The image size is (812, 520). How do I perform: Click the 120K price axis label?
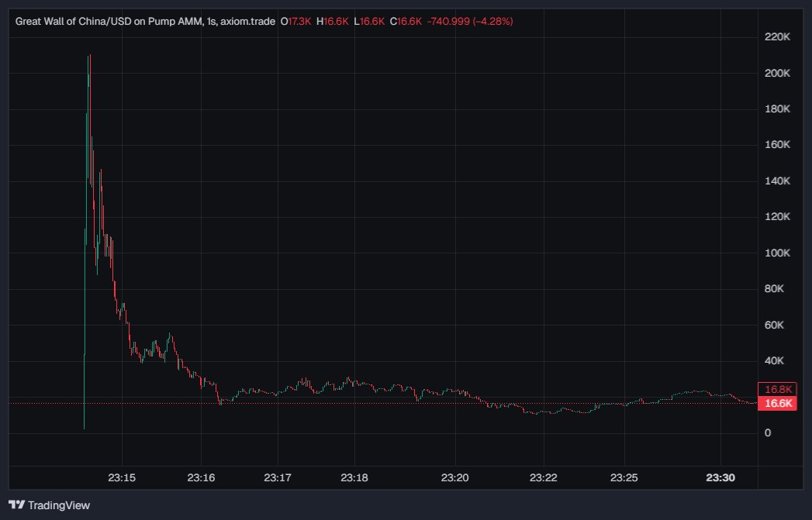777,216
